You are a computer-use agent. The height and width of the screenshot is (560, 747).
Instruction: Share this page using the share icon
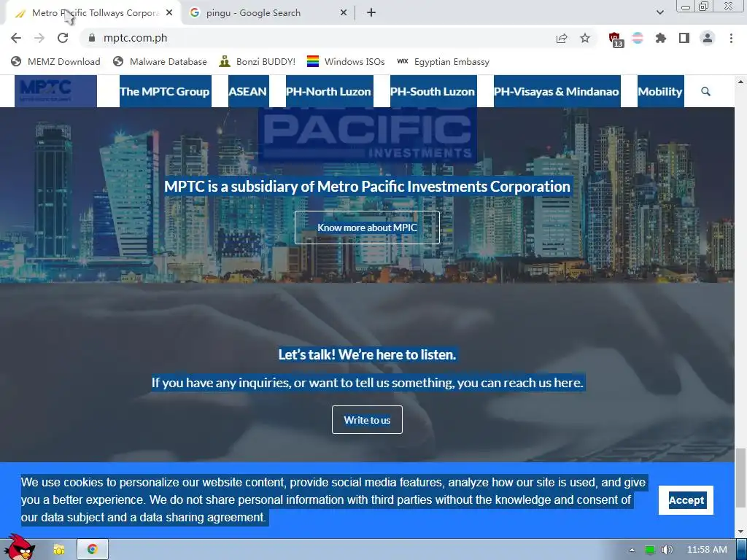562,38
